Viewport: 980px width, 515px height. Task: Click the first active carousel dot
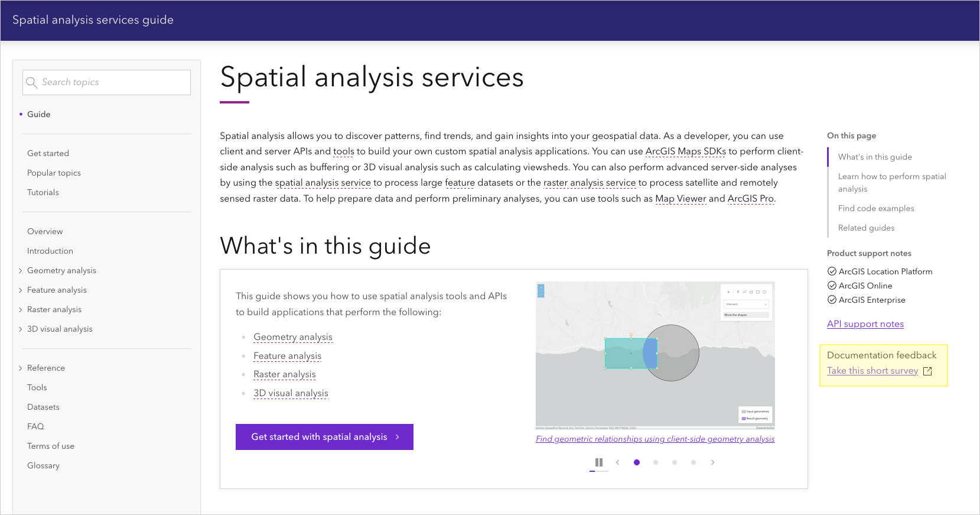[x=637, y=462]
